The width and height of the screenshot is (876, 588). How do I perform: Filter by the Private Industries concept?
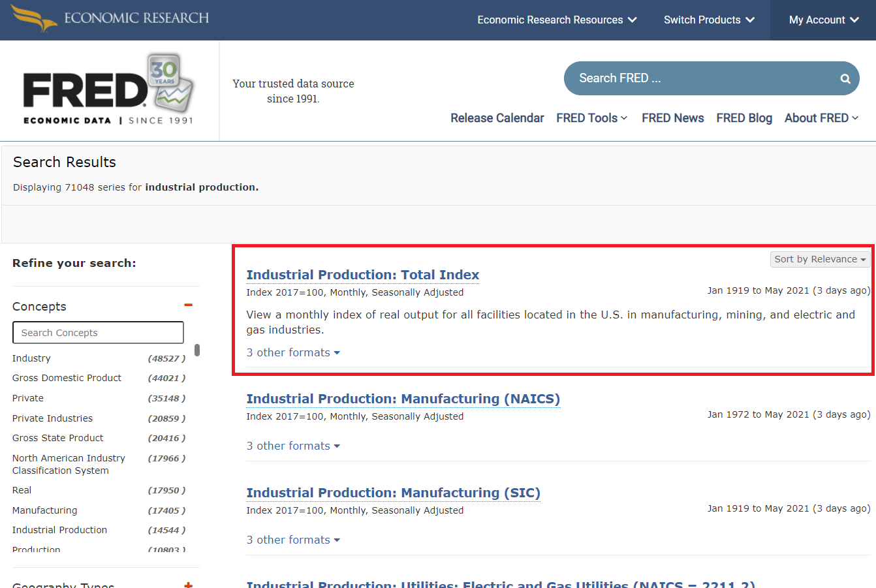(x=52, y=418)
